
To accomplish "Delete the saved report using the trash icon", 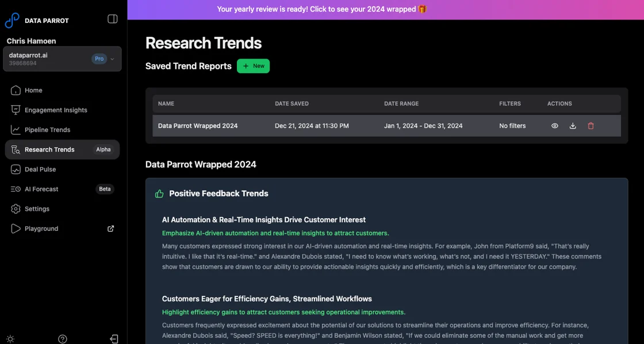I will click(591, 125).
